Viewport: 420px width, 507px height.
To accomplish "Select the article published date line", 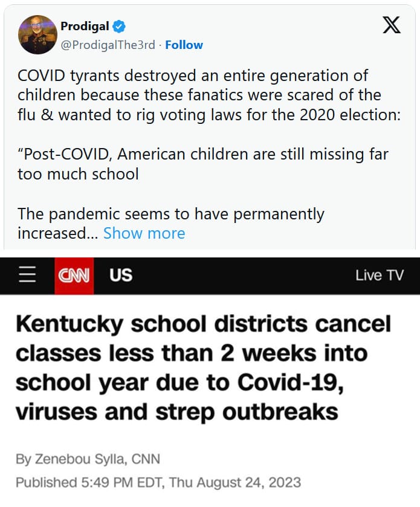I will [x=158, y=482].
